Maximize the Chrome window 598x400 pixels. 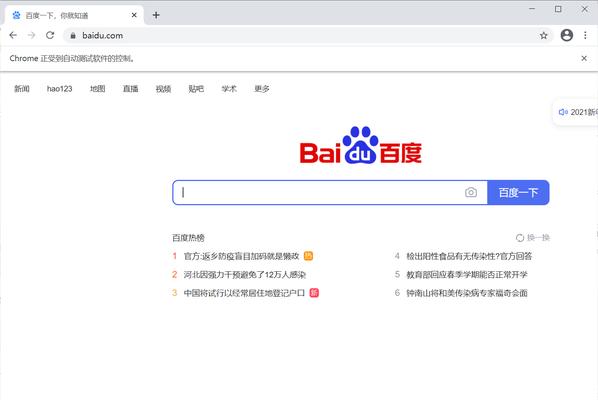click(558, 9)
